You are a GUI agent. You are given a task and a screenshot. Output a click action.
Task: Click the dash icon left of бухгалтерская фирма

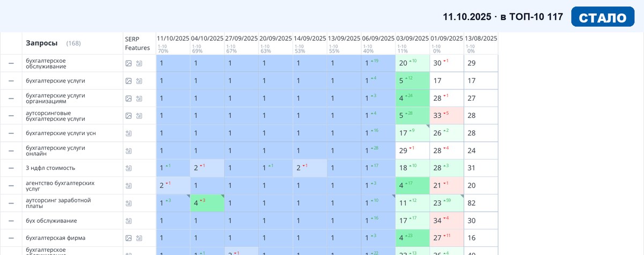[x=11, y=238]
